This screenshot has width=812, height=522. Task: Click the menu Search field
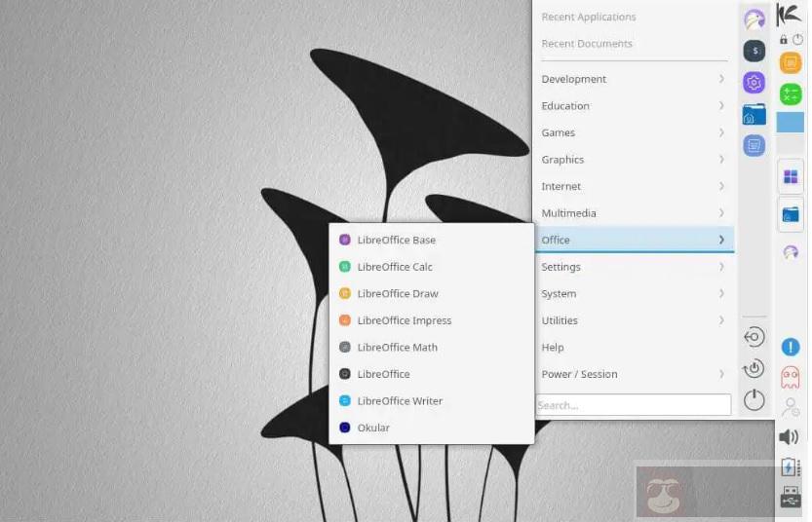[634, 405]
